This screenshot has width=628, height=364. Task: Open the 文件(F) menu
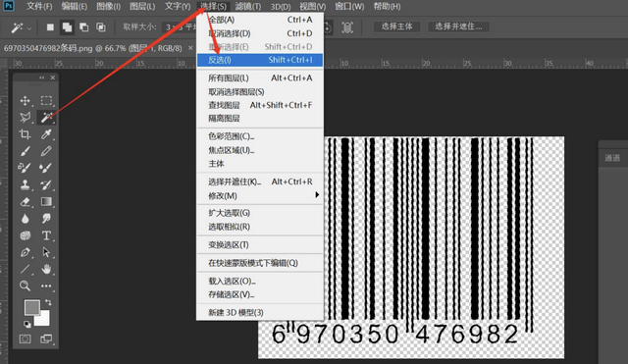coord(39,7)
